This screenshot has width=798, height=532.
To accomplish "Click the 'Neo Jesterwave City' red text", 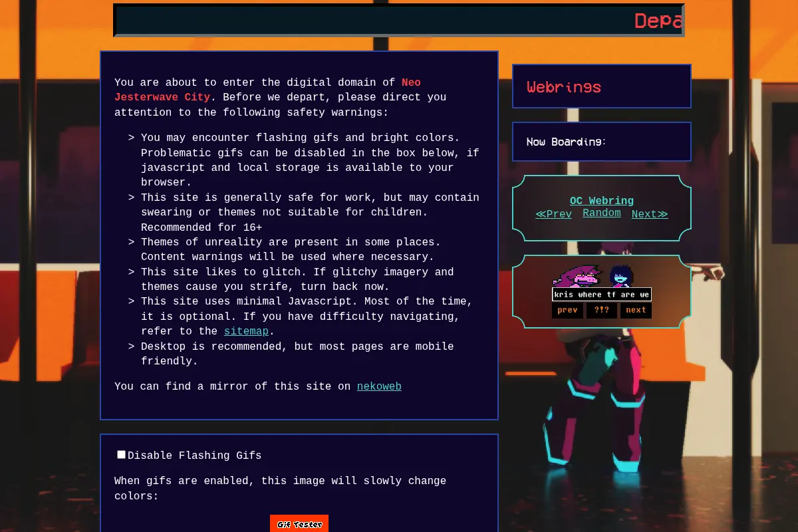I will click(x=267, y=90).
